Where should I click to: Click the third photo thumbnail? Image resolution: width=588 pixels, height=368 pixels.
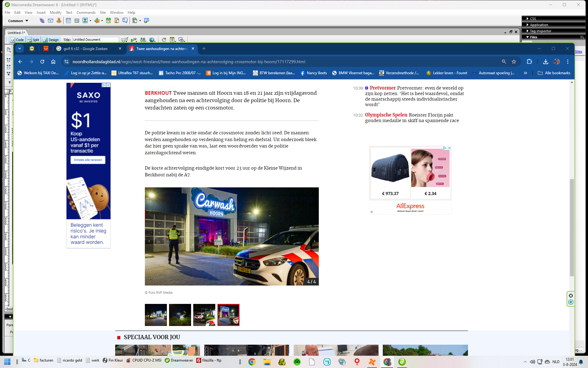coord(204,315)
